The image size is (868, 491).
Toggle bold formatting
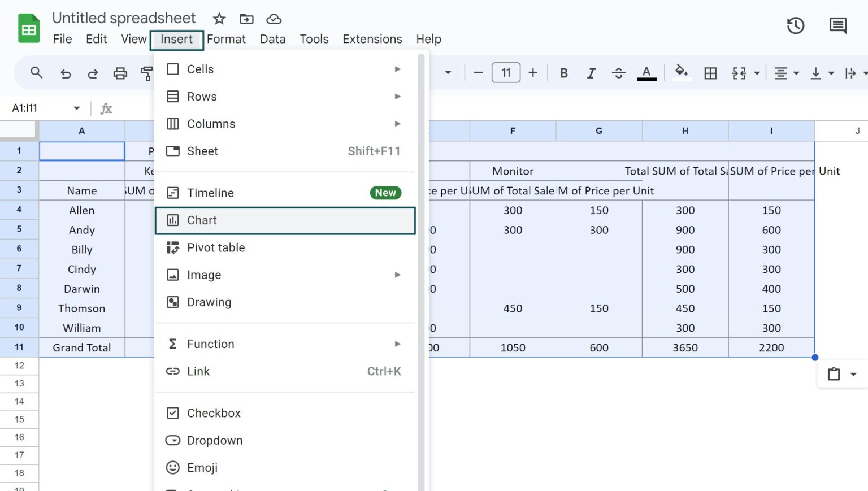point(563,73)
